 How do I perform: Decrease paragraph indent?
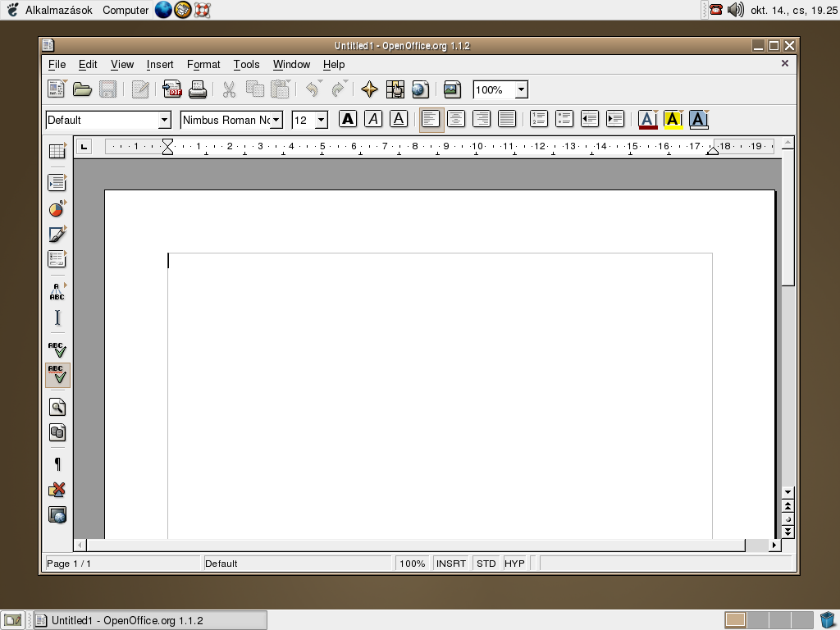click(590, 119)
